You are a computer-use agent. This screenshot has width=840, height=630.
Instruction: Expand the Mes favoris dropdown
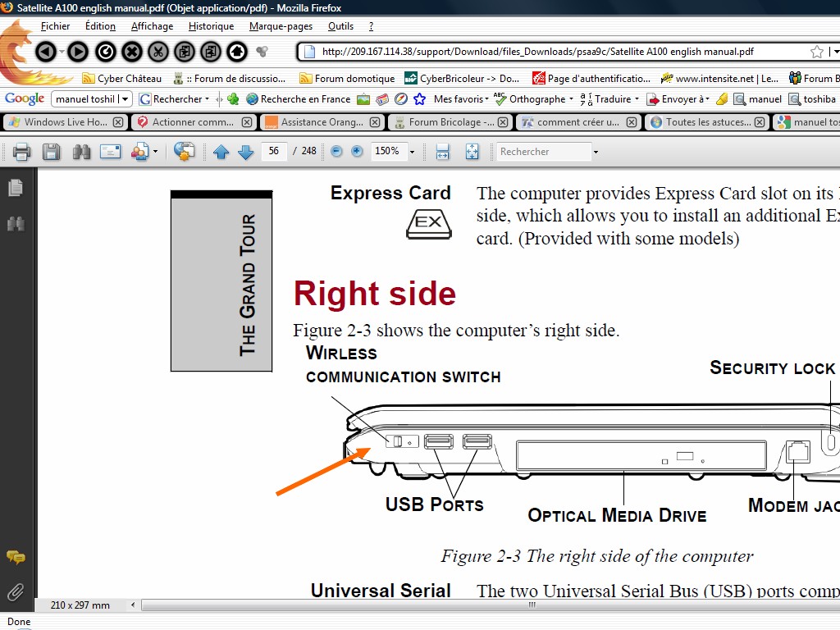(486, 99)
